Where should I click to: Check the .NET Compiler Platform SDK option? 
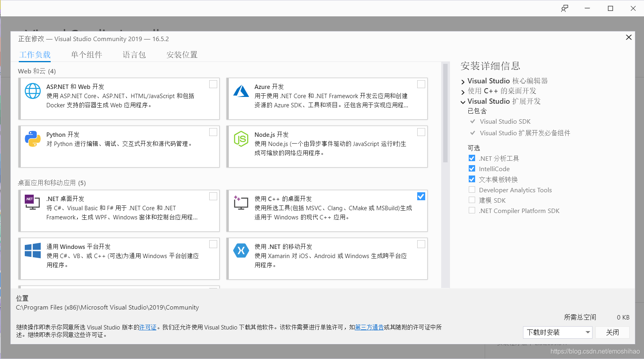pos(472,210)
